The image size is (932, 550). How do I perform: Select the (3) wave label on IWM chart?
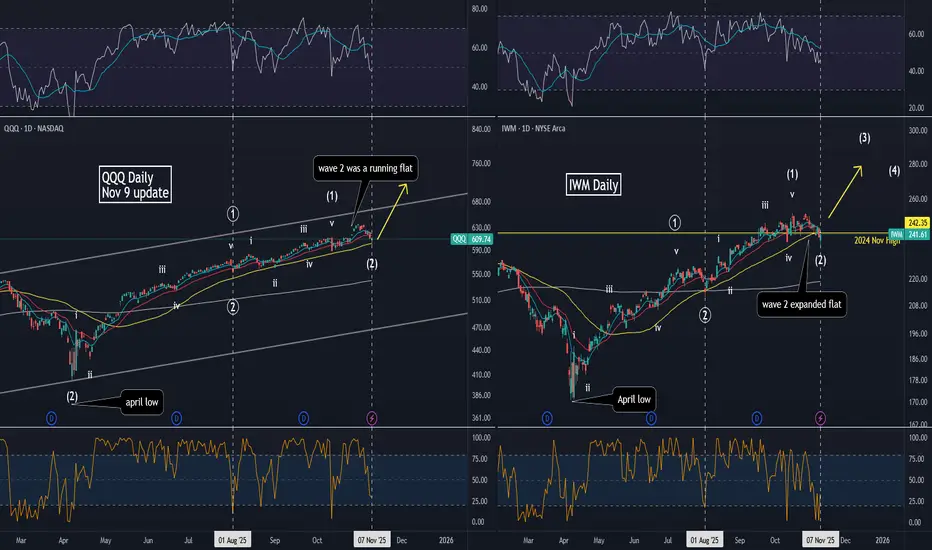click(864, 138)
